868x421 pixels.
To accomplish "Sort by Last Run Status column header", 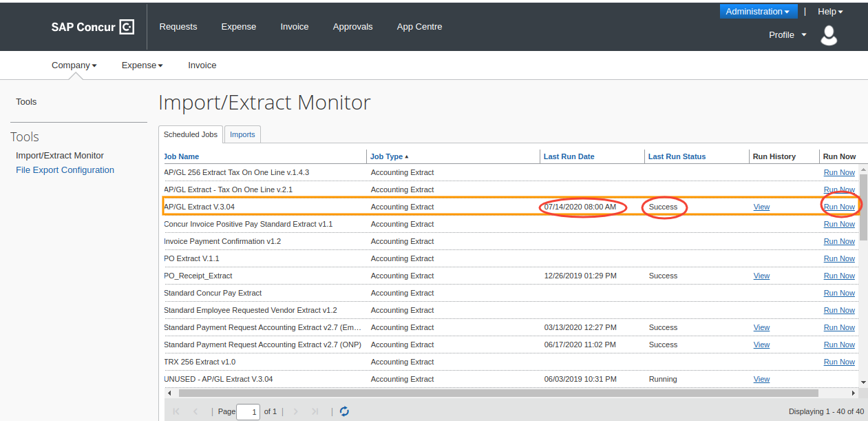I will tap(677, 156).
